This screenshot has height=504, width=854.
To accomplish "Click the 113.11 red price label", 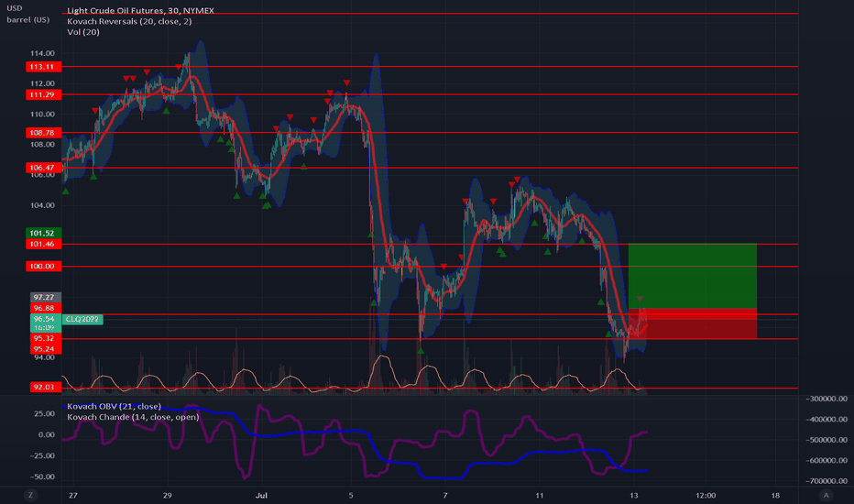I will pos(44,67).
